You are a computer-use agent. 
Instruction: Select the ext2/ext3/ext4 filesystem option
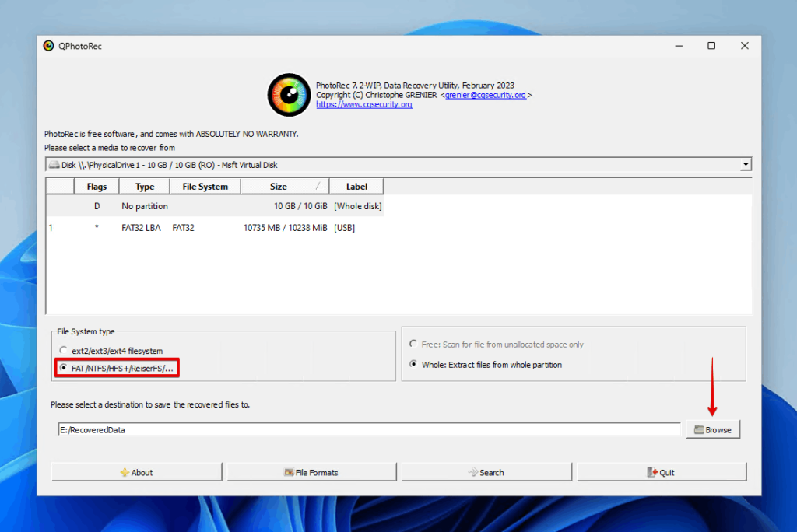click(x=63, y=351)
